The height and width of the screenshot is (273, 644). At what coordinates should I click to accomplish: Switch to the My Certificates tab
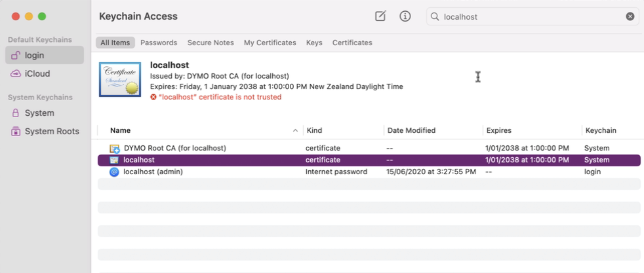270,43
